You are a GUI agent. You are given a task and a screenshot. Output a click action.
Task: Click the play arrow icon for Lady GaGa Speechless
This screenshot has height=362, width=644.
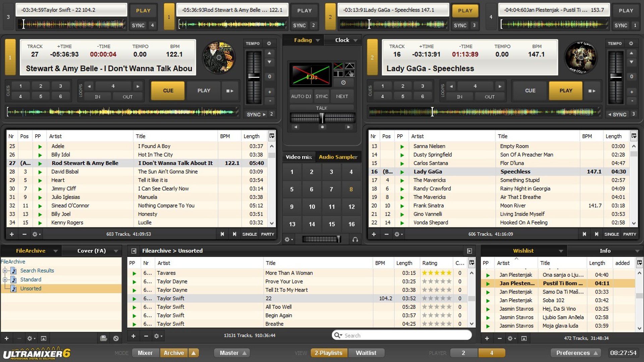[402, 172]
